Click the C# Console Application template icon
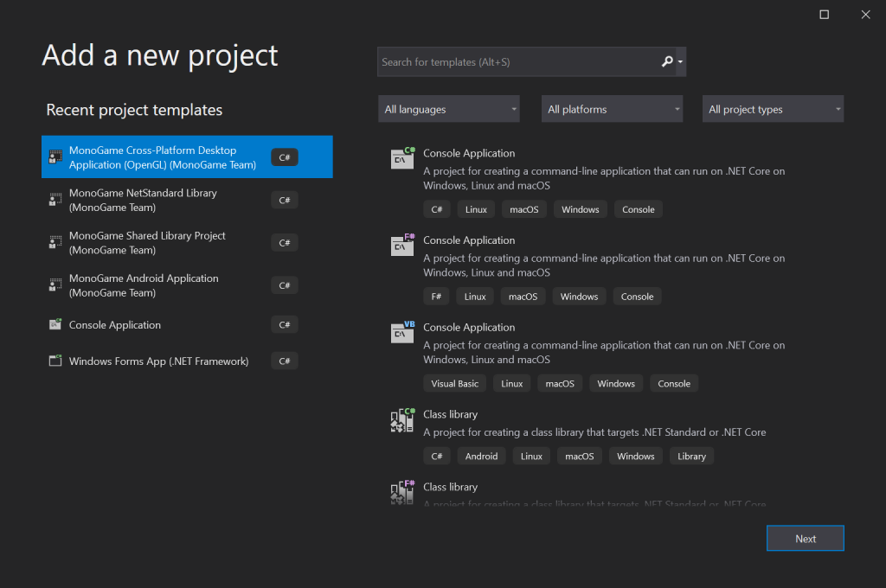Screen dimensions: 886x588 [402, 157]
